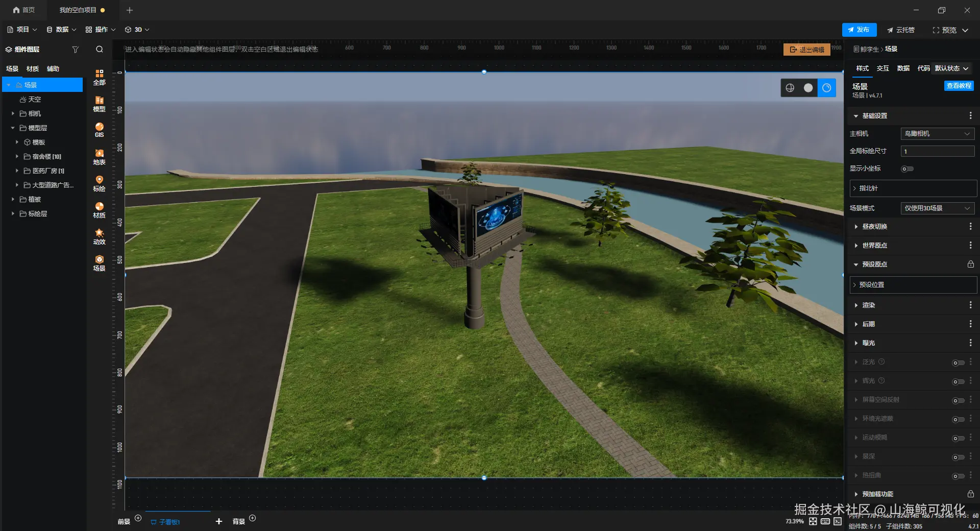980x531 pixels.
Task: Switch to the 辅助 tab in layer panel
Action: click(x=53, y=69)
